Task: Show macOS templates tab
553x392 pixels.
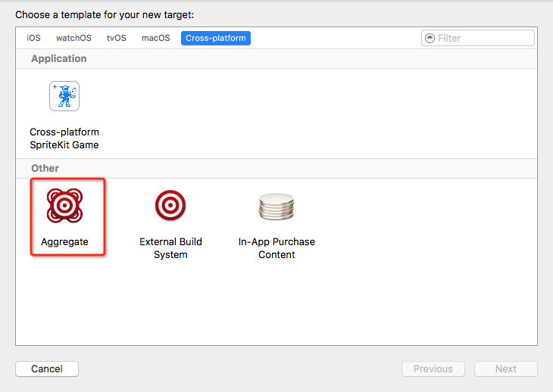Action: coord(156,38)
